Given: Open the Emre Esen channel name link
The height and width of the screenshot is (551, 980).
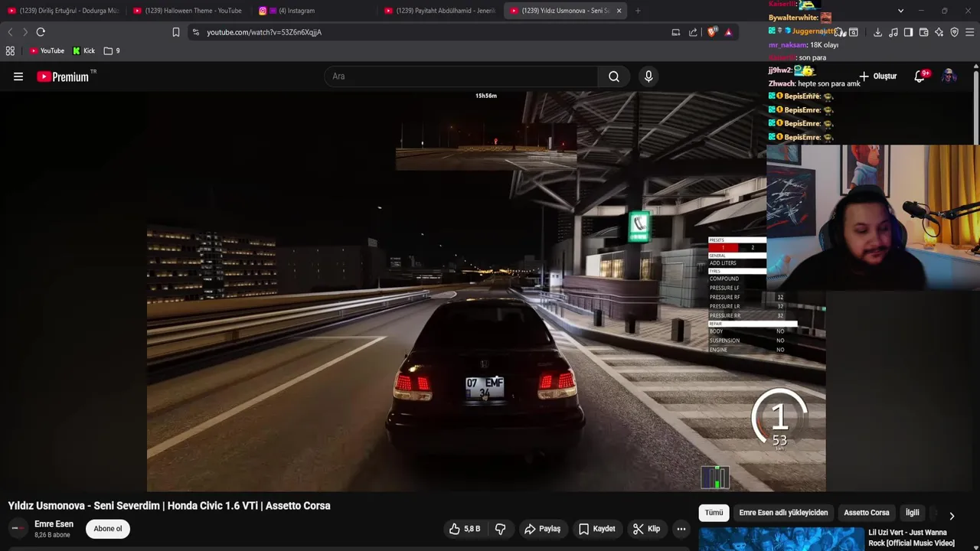Looking at the screenshot, I should pyautogui.click(x=54, y=524).
